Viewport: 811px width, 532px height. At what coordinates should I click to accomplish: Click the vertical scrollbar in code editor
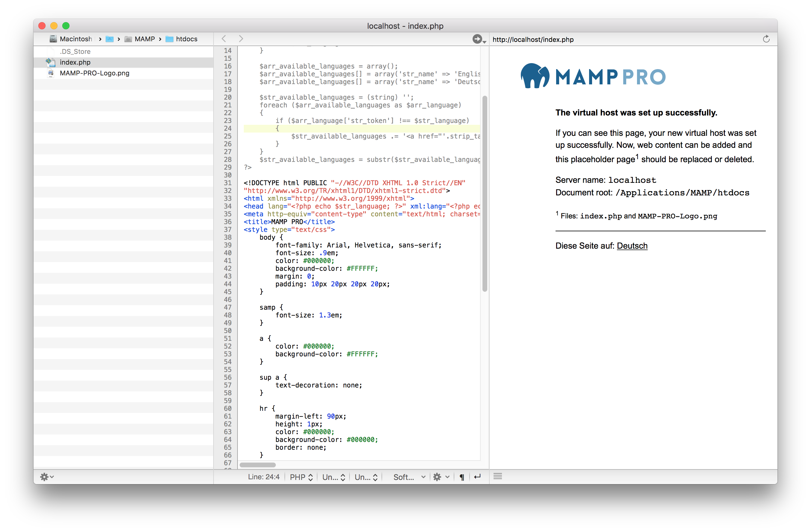click(x=485, y=194)
